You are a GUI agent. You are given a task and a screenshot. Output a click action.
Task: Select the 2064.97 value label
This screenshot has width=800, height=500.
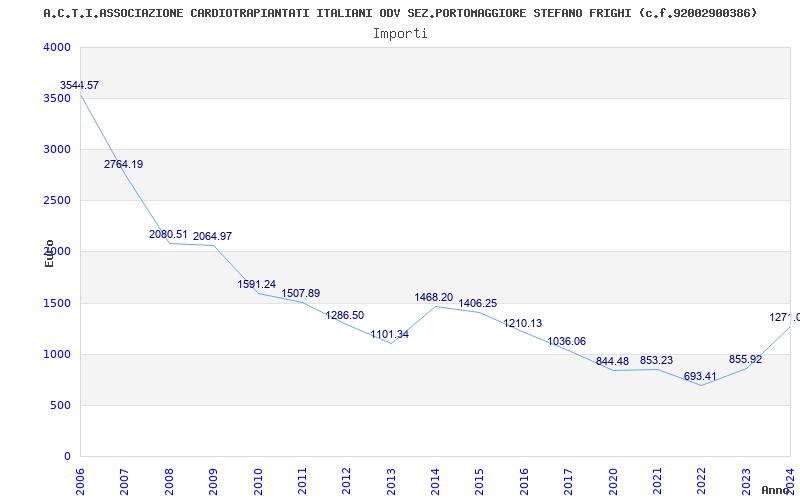(212, 236)
